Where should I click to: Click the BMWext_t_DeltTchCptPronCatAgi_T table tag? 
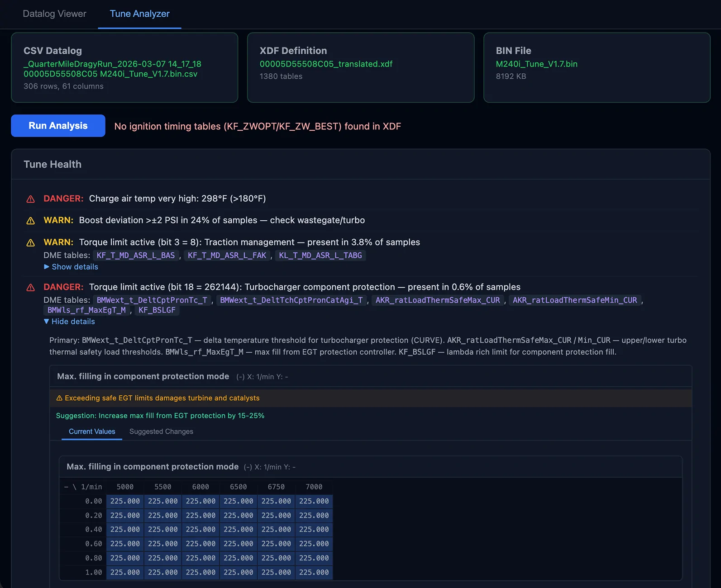(291, 300)
